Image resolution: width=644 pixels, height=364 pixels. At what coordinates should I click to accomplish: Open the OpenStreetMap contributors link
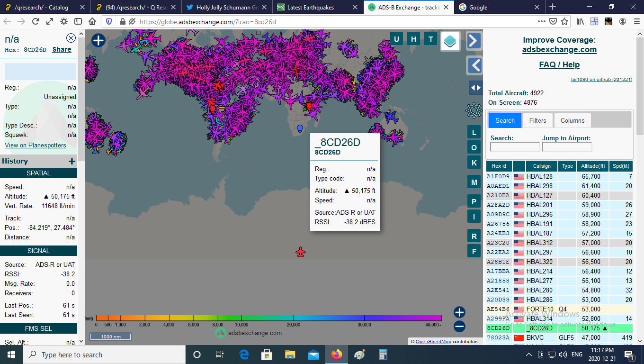pyautogui.click(x=433, y=341)
